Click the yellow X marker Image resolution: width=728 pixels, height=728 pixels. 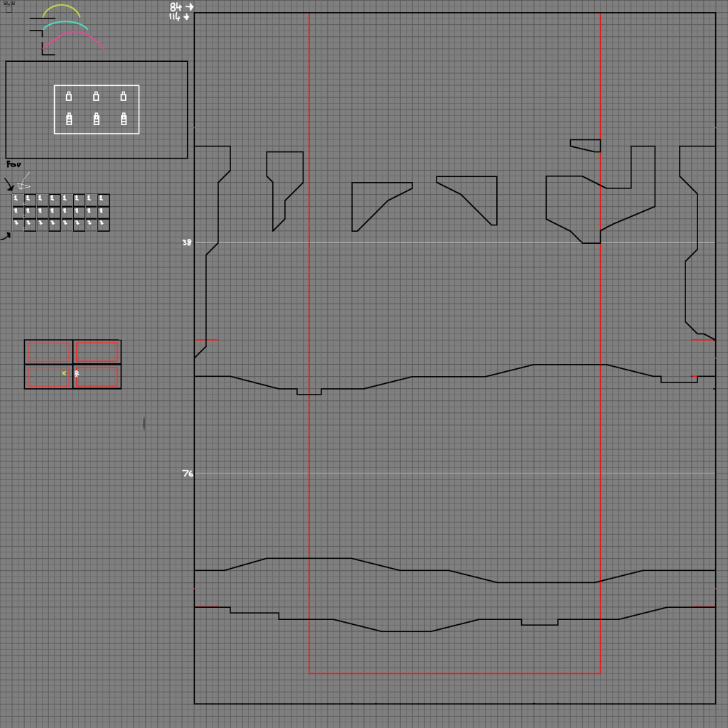point(64,373)
